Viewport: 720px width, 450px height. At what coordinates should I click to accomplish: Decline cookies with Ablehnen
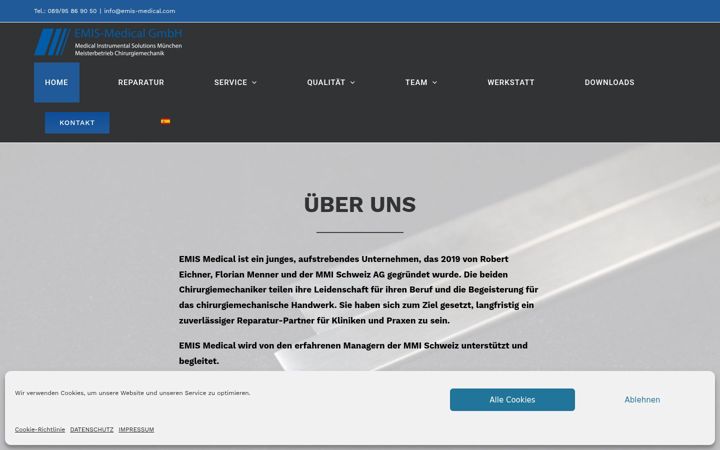(x=642, y=399)
